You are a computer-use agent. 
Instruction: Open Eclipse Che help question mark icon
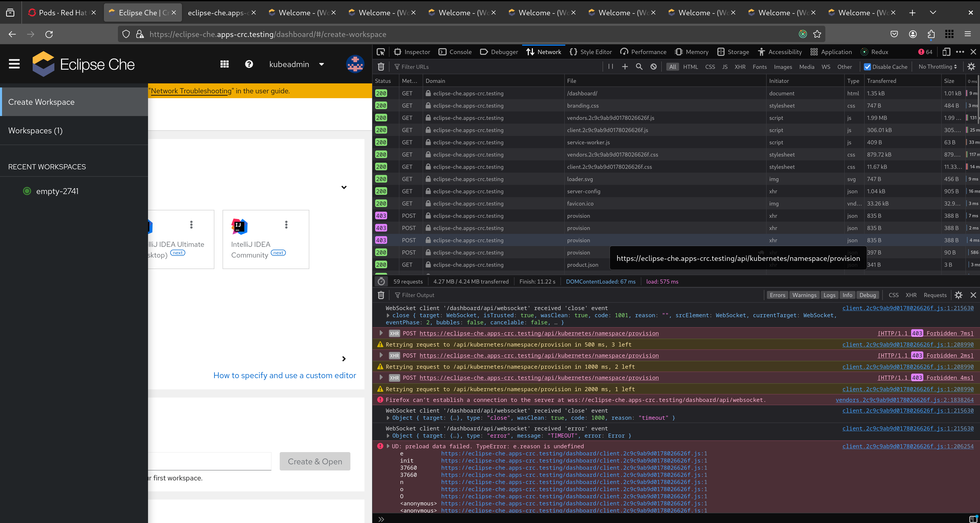[249, 64]
